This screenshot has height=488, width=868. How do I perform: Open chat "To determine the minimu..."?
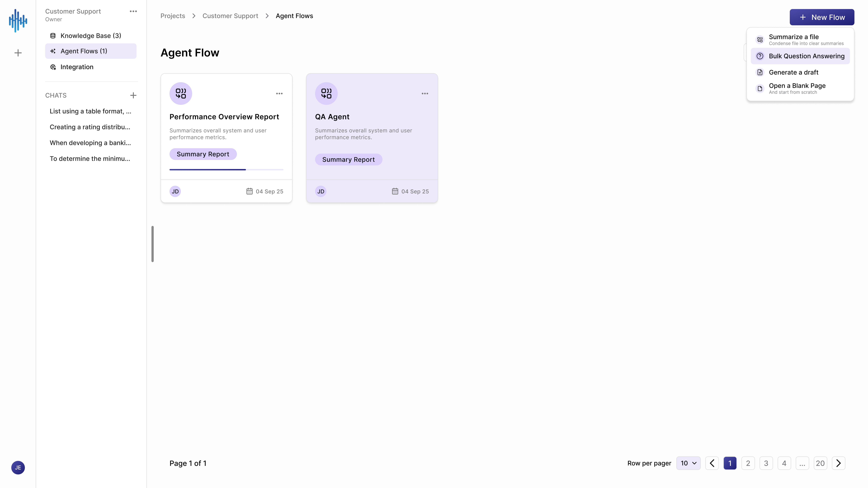tap(90, 159)
